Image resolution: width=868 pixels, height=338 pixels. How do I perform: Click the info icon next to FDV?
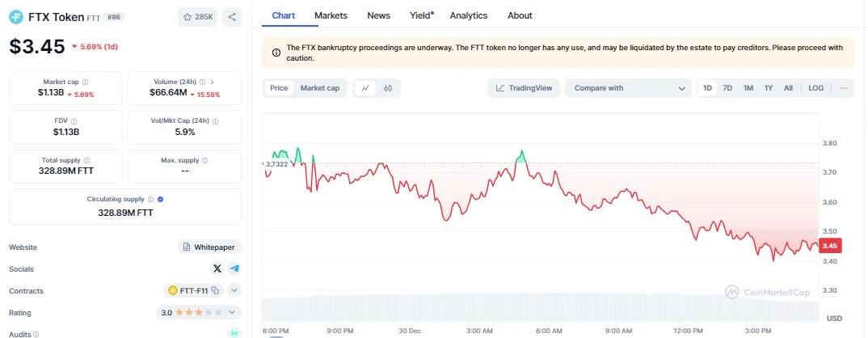pyautogui.click(x=74, y=121)
